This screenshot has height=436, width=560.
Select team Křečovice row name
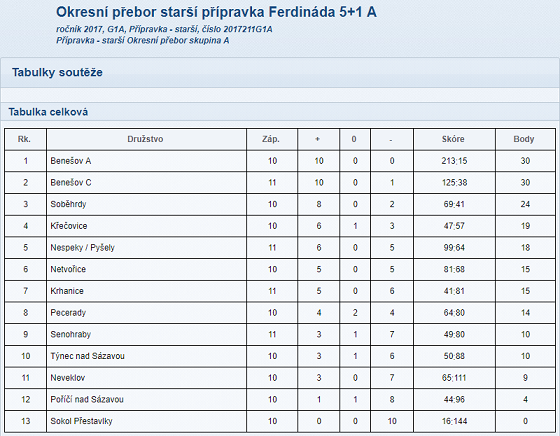(69, 226)
